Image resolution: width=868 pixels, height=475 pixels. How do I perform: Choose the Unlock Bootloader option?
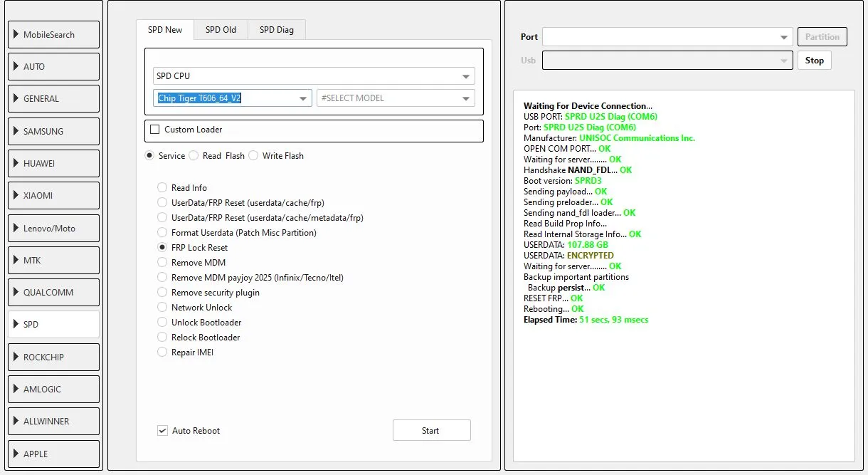point(162,323)
